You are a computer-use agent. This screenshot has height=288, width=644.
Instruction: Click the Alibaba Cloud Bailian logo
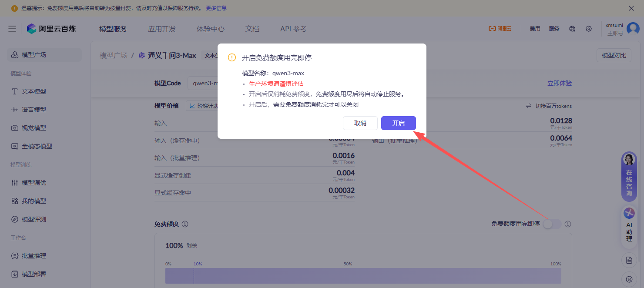(51, 29)
